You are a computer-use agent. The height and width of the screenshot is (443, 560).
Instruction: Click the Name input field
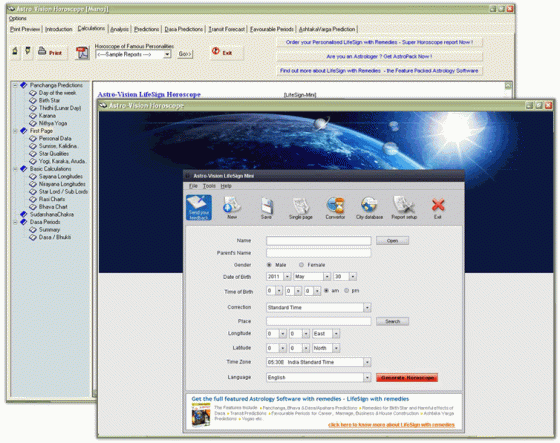(x=319, y=241)
